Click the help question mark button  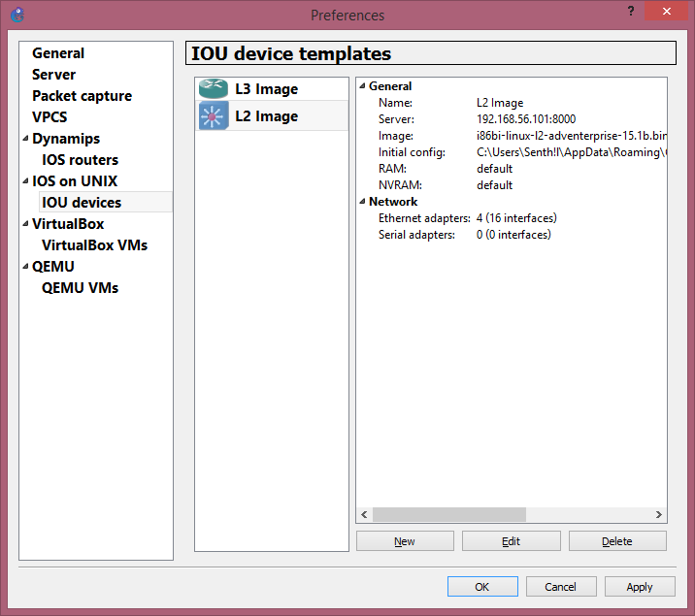pos(631,11)
